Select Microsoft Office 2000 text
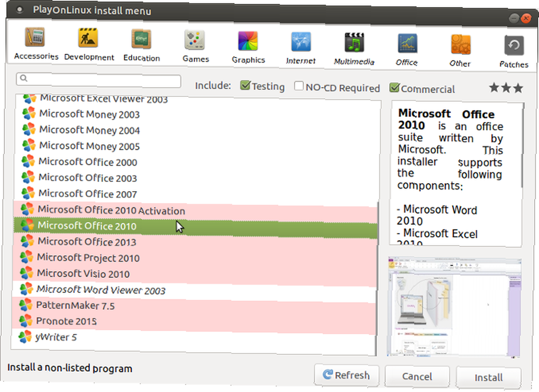This screenshot has width=539, height=392. point(88,162)
